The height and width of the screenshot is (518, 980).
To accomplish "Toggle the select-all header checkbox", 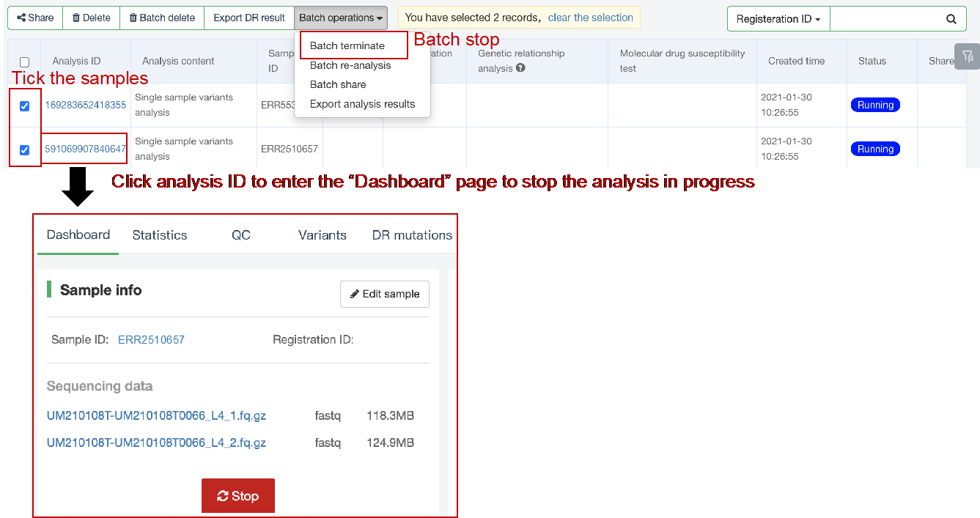I will [25, 62].
